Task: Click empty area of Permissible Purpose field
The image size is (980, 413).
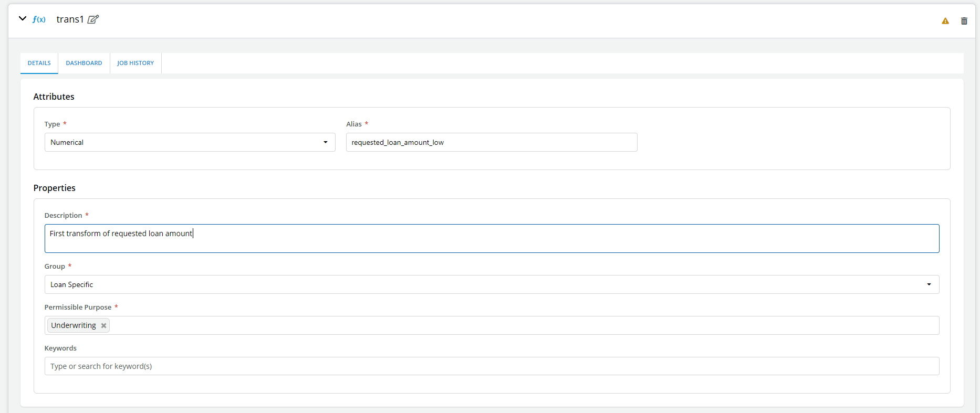Action: 520,325
